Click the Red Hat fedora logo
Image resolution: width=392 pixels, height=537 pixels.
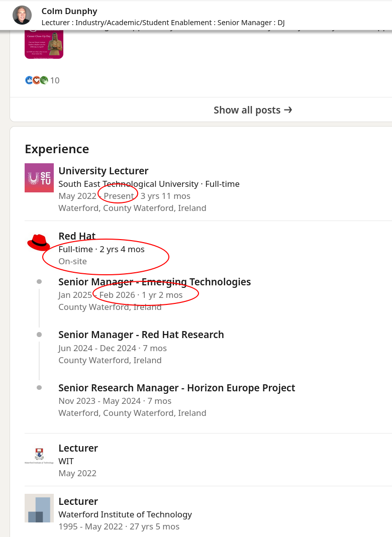[x=39, y=243]
